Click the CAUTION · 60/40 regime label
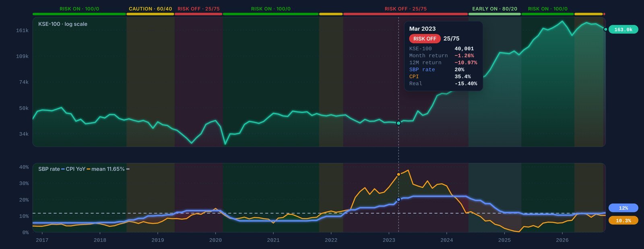Screen dimensions: 644x249 pyautogui.click(x=150, y=9)
